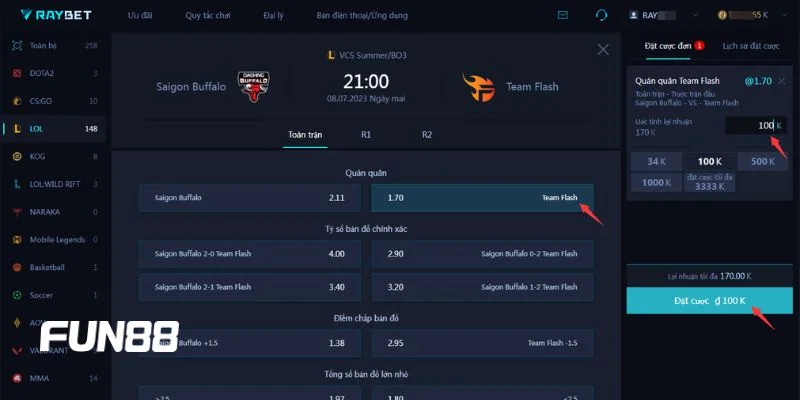The height and width of the screenshot is (400, 800).
Task: Click the Team Flash flame logo
Action: coord(479,87)
